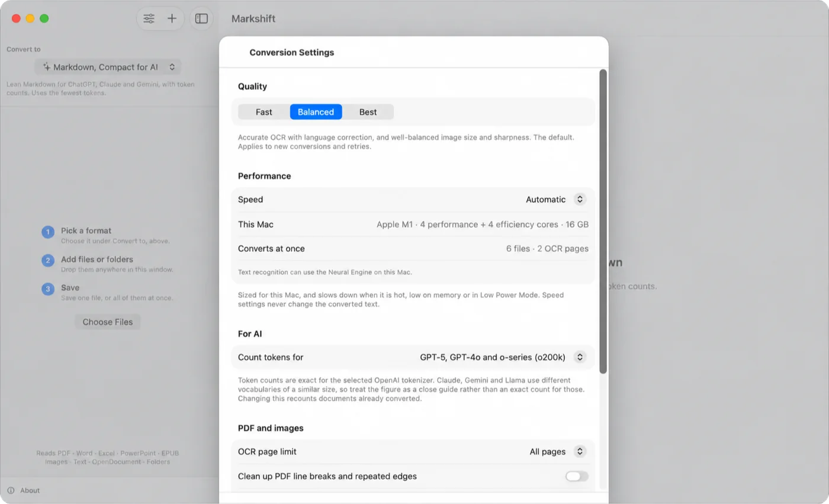829x504 pixels.
Task: Click the PDF and images heading
Action: (271, 428)
